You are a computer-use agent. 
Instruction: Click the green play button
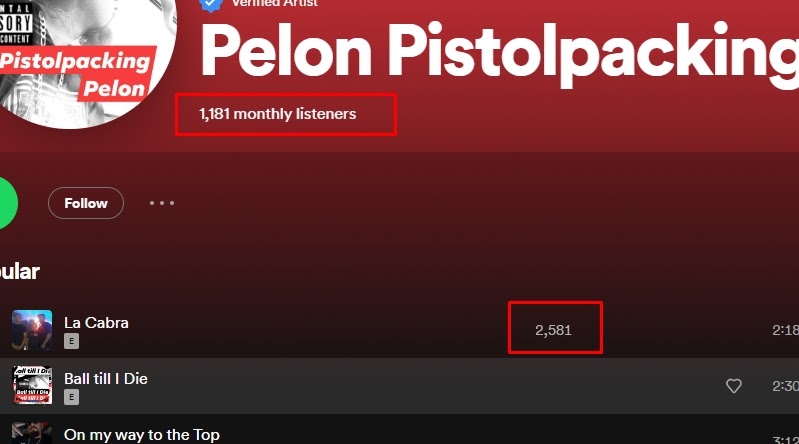7,203
